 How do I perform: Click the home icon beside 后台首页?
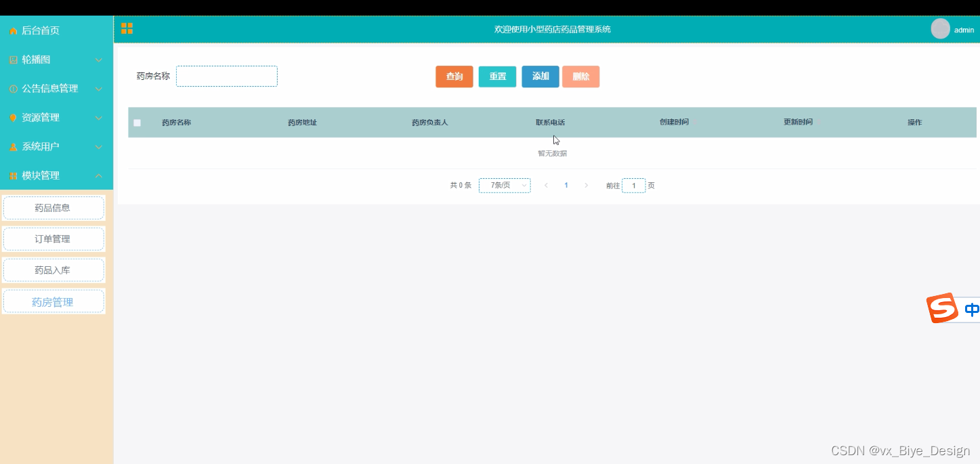click(14, 31)
